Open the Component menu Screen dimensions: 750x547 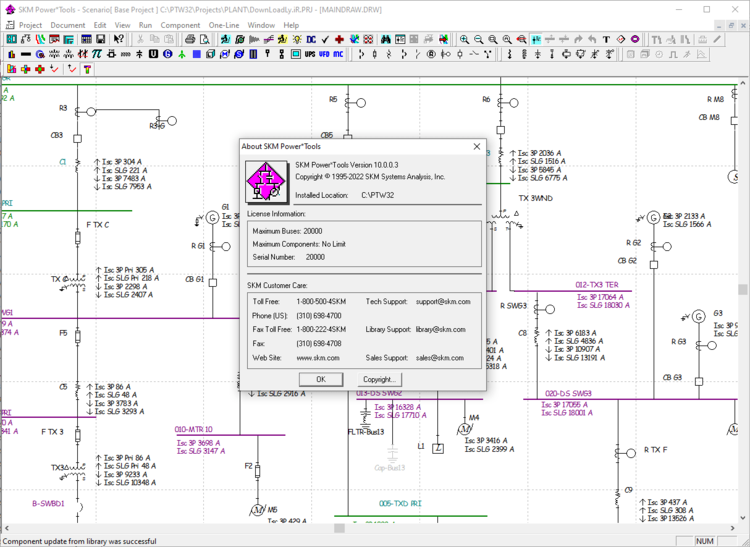click(x=180, y=25)
